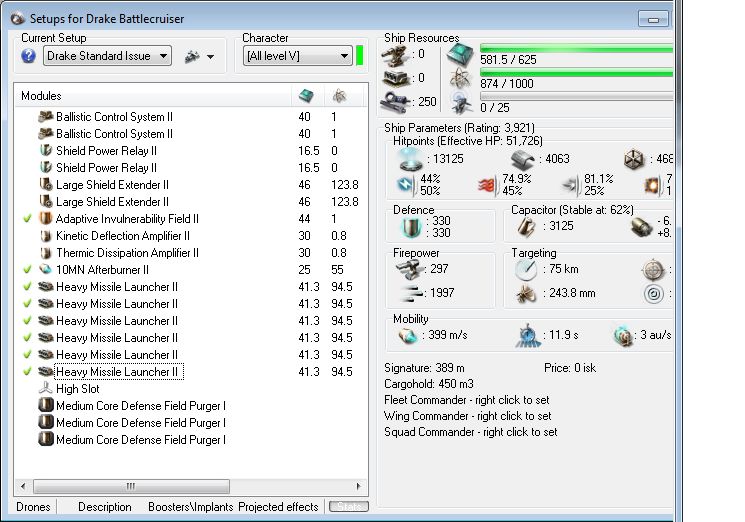Click the powergrid bar 874 / 1000
Image resolution: width=745 pixels, height=522 pixels.
[x=576, y=72]
